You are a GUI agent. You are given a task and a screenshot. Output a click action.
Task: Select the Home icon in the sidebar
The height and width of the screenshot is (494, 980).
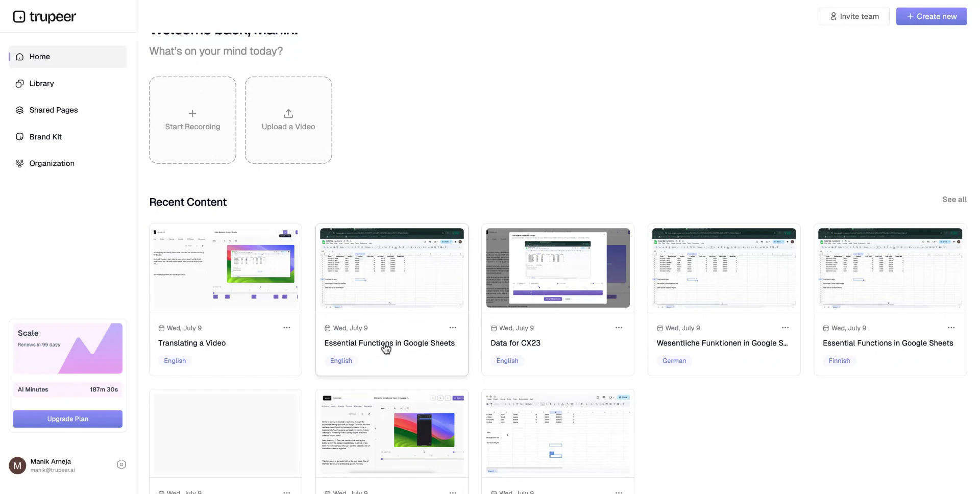pos(19,57)
